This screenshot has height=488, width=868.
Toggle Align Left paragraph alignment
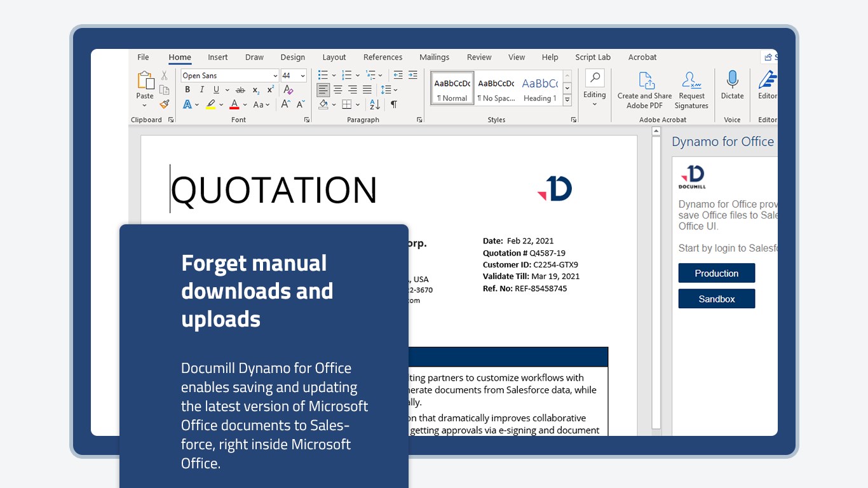[323, 90]
